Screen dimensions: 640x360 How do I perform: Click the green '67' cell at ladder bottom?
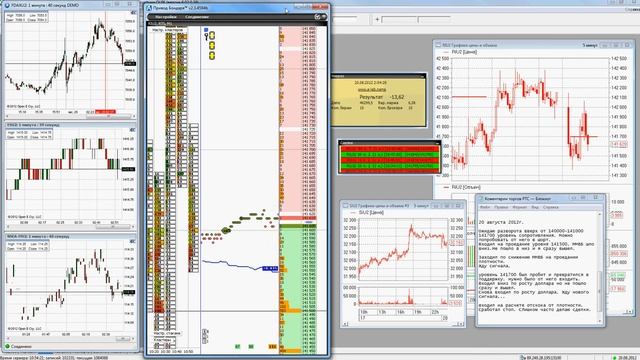238,347
